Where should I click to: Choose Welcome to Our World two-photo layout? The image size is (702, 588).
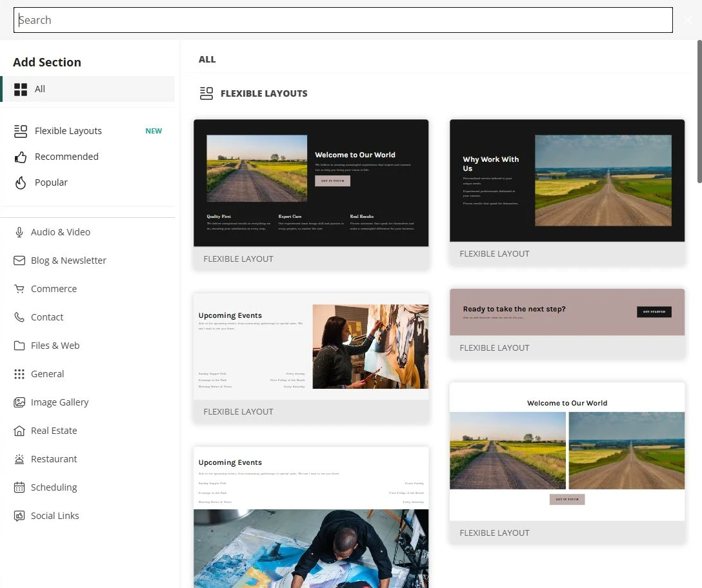tap(567, 463)
